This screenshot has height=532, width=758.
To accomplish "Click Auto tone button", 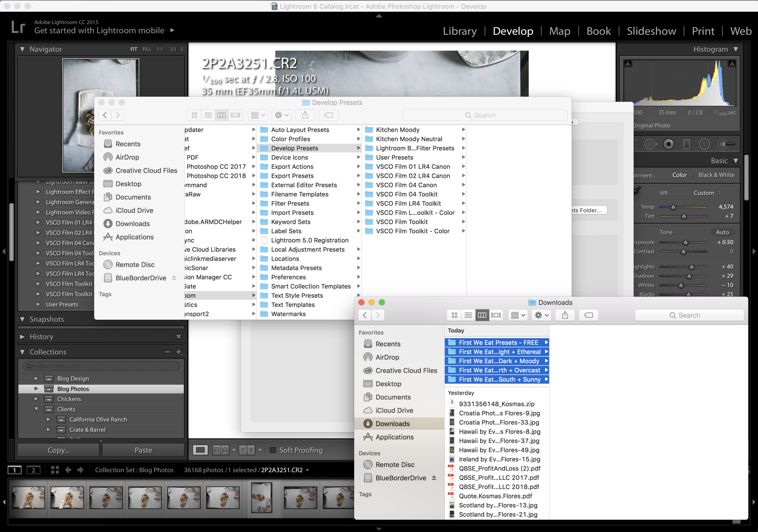I will pyautogui.click(x=722, y=232).
